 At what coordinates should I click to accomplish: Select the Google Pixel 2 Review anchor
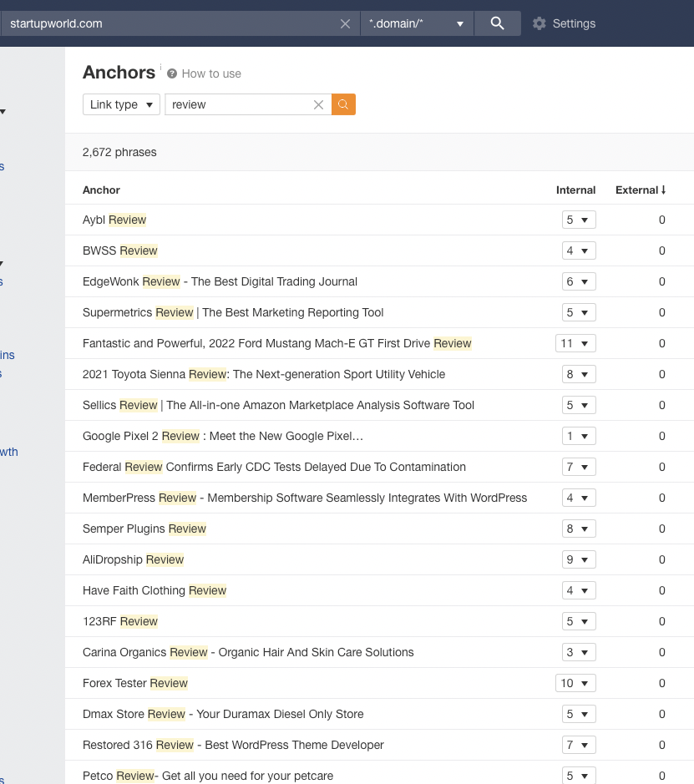click(223, 436)
